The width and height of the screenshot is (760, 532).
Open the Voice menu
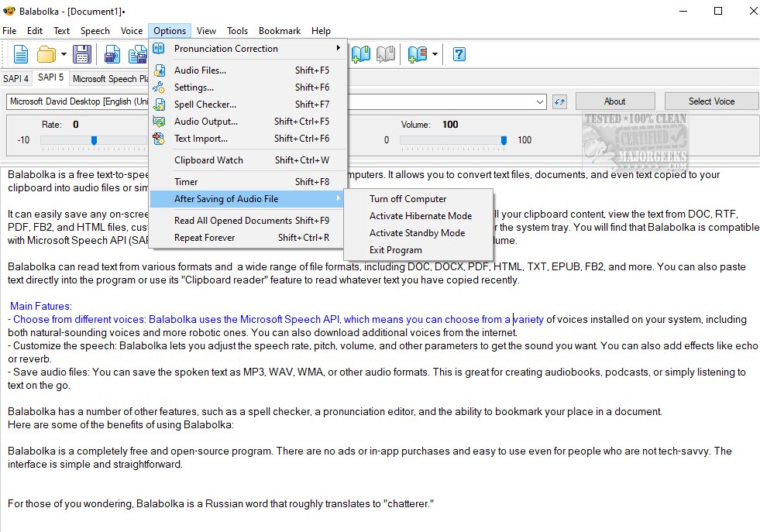pyautogui.click(x=132, y=31)
